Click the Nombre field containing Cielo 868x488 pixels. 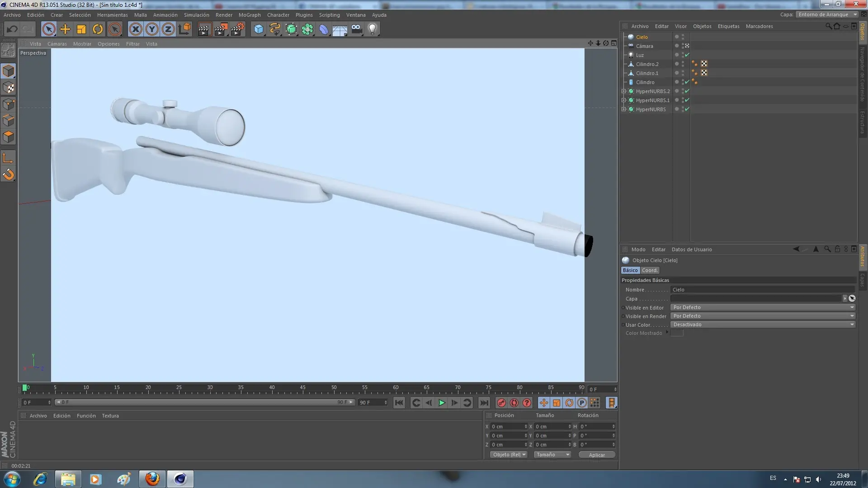[763, 290]
